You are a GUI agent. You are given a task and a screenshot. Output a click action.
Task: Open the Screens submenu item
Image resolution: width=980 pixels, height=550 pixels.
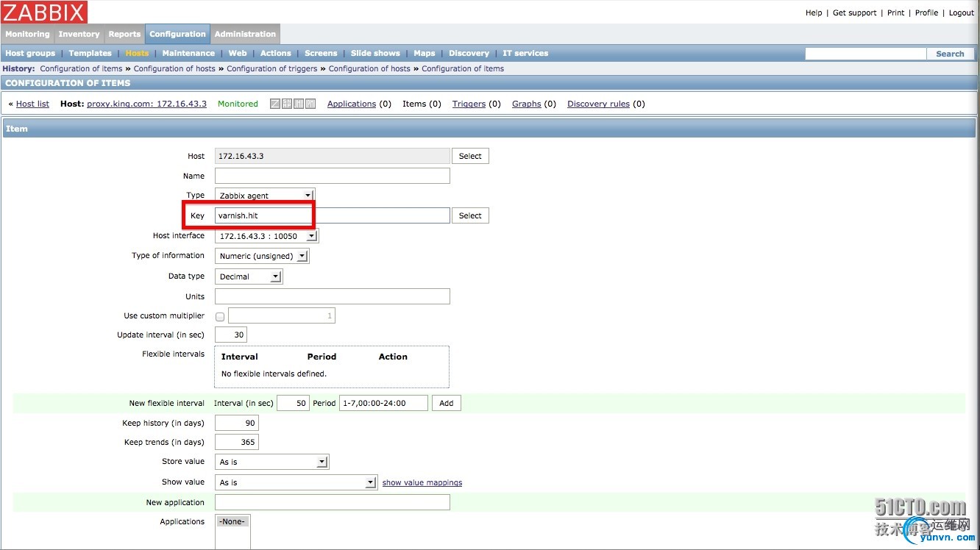(x=321, y=53)
